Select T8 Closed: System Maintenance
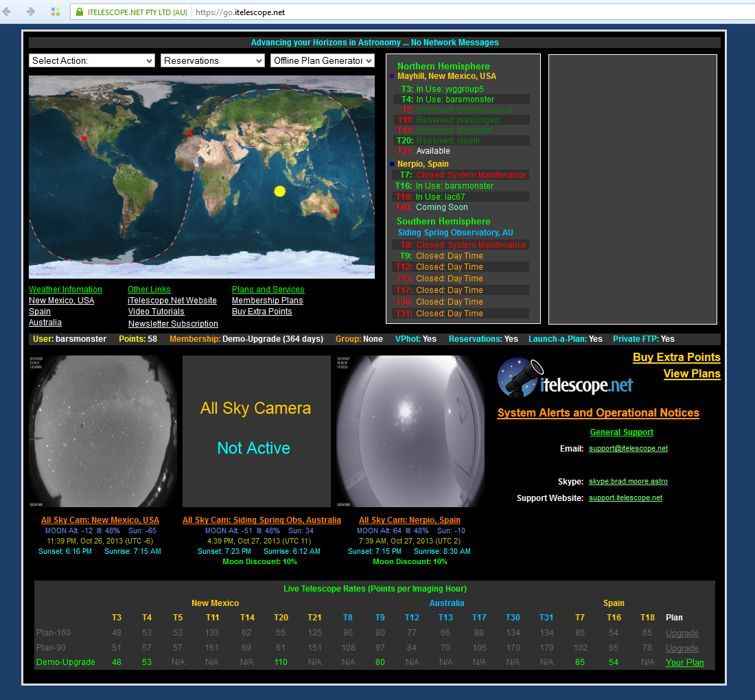The image size is (755, 700). coord(463,244)
